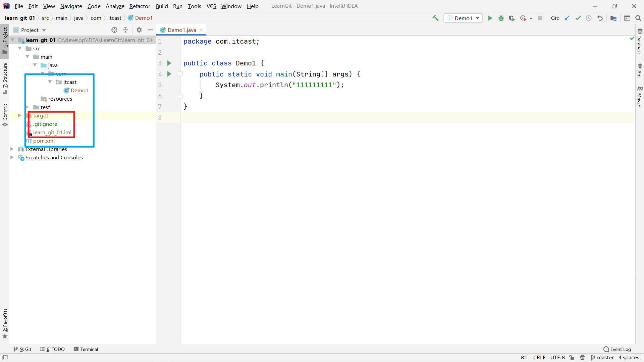Open the Maven tool window
Image resolution: width=644 pixels, height=362 pixels.
point(640,97)
